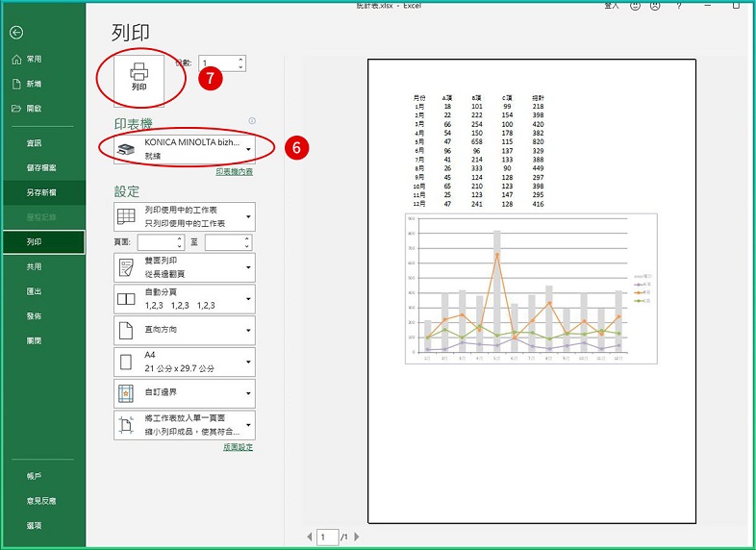This screenshot has width=756, height=550.
Task: Open the 版面設定 page setup link
Action: point(238,447)
